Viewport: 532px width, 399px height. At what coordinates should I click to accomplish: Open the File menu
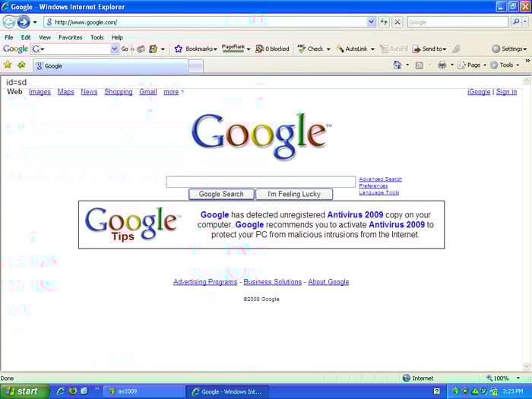coord(9,37)
